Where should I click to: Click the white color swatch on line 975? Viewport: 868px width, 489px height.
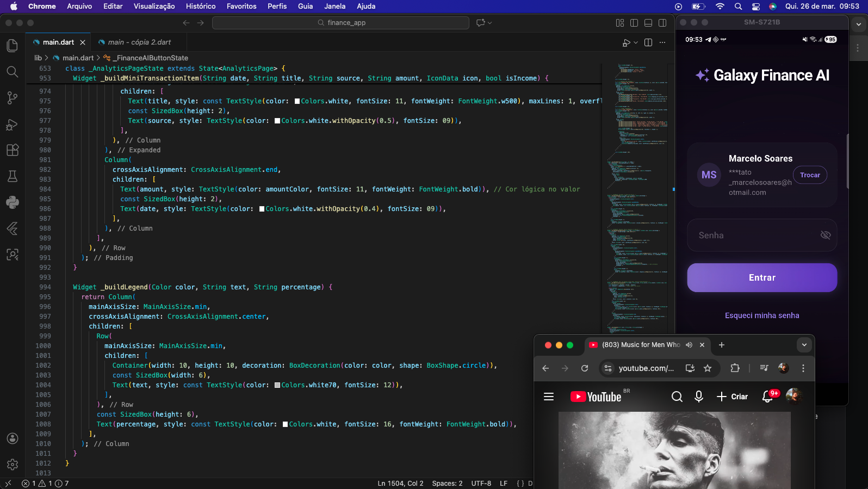(297, 101)
